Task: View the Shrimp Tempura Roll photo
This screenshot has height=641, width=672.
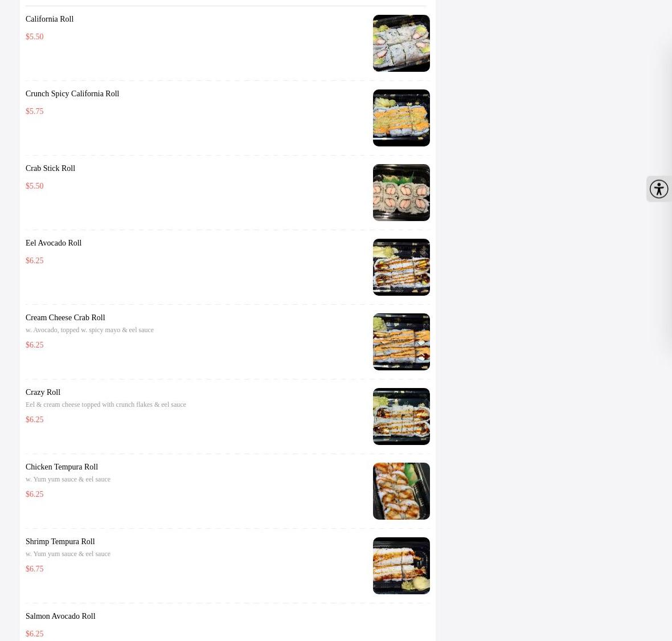Action: pyautogui.click(x=401, y=566)
